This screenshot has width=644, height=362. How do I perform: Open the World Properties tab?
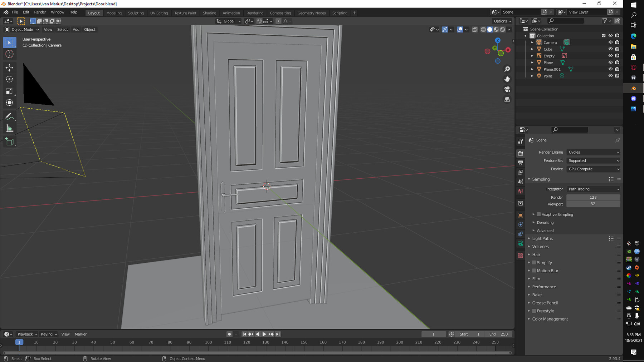pyautogui.click(x=521, y=190)
